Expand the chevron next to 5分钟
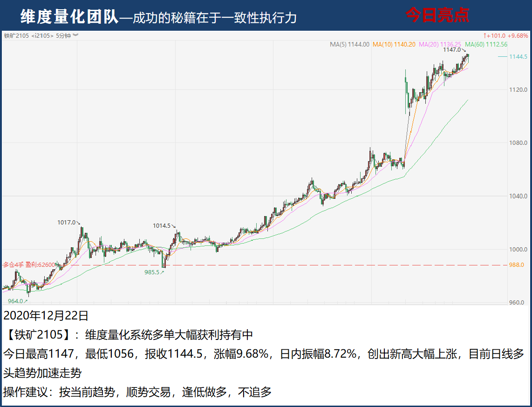Screen dimensions: 532x407 tap(75, 35)
